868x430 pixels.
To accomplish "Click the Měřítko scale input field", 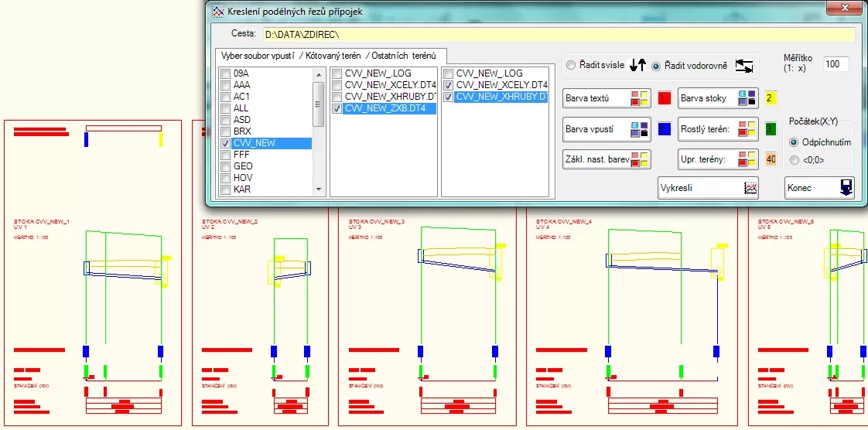I will coord(836,64).
